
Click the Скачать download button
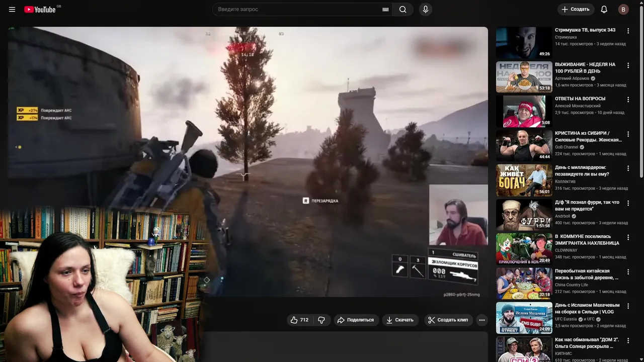(400, 320)
